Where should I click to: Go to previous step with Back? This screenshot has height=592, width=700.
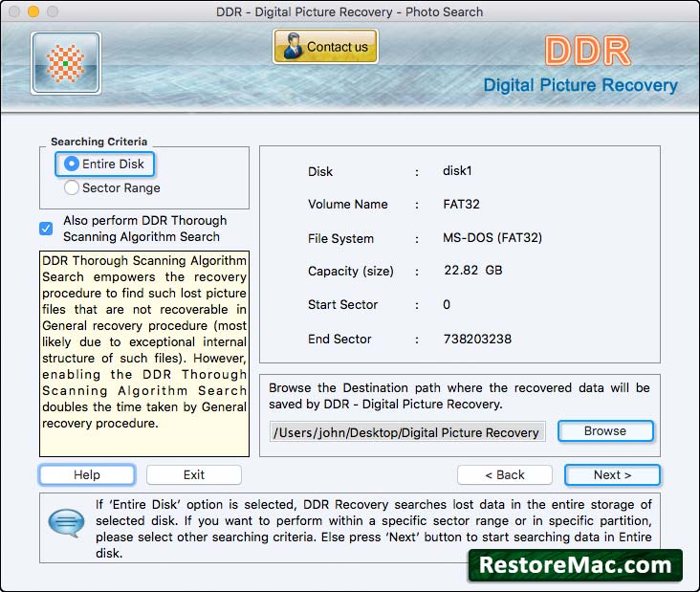point(505,474)
